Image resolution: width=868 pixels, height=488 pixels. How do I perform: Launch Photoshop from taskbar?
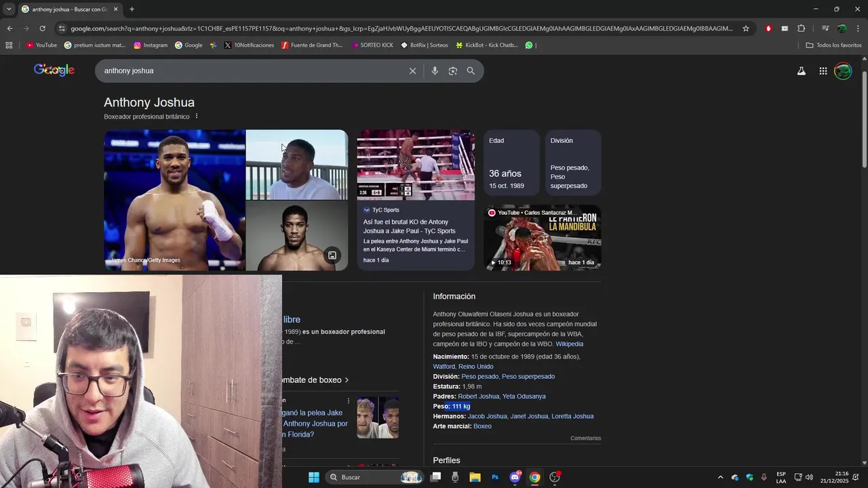tap(495, 477)
